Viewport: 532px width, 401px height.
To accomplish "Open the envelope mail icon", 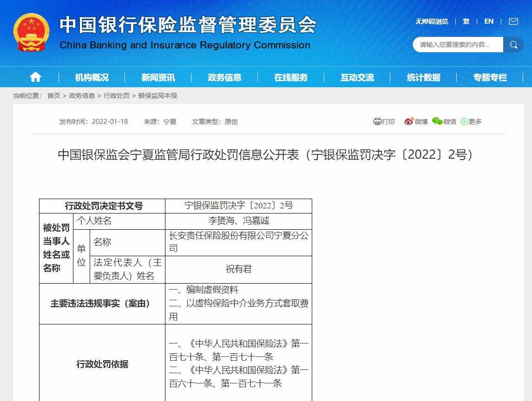I will point(513,22).
